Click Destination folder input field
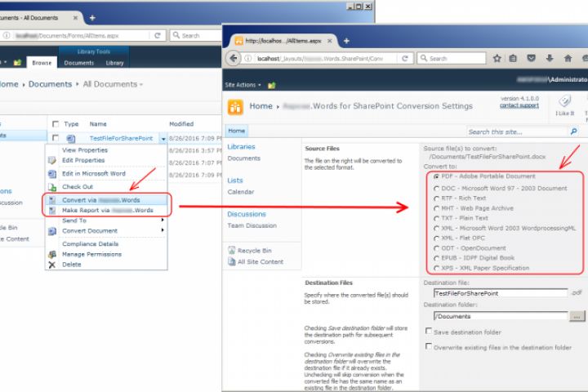Screen dimensions: 588x392 click(501, 316)
